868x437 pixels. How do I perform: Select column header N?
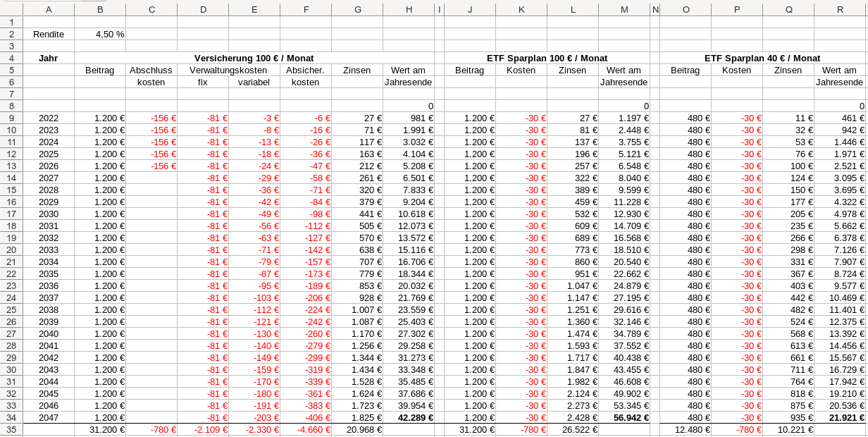tap(655, 9)
